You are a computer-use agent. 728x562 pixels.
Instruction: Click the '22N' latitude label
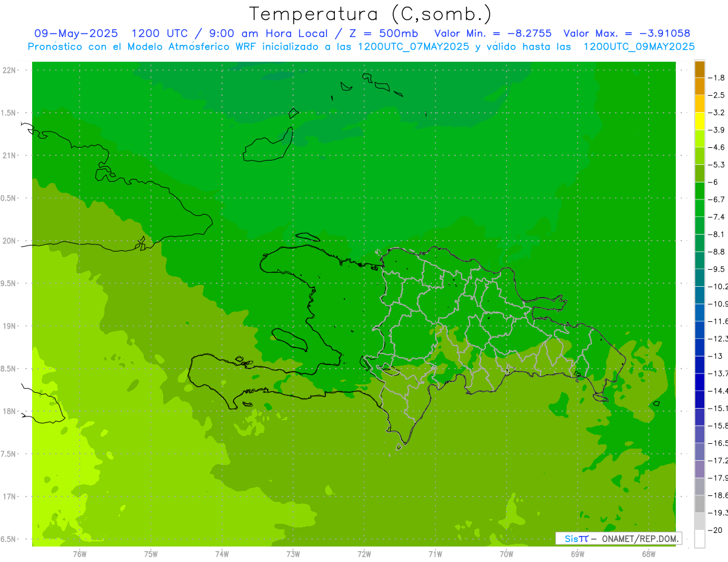9,70
